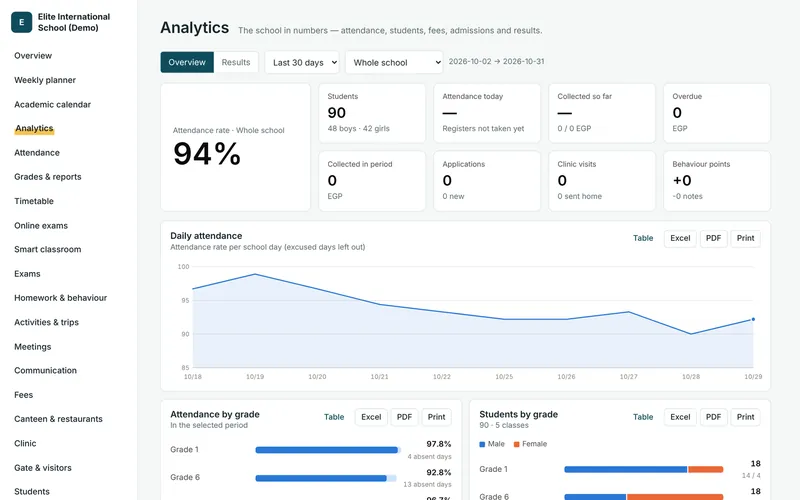The width and height of the screenshot is (800, 500).
Task: Open Grades & reports
Action: point(48,177)
